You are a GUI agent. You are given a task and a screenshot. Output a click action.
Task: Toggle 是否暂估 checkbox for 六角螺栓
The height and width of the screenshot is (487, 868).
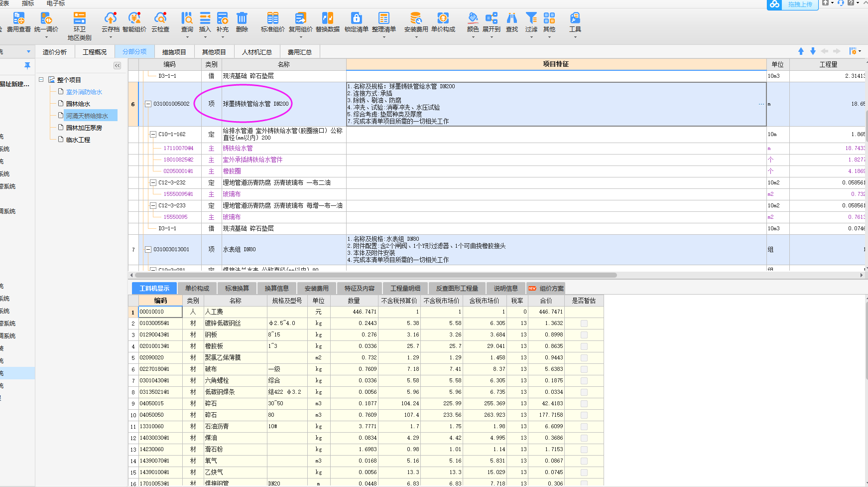pos(584,381)
